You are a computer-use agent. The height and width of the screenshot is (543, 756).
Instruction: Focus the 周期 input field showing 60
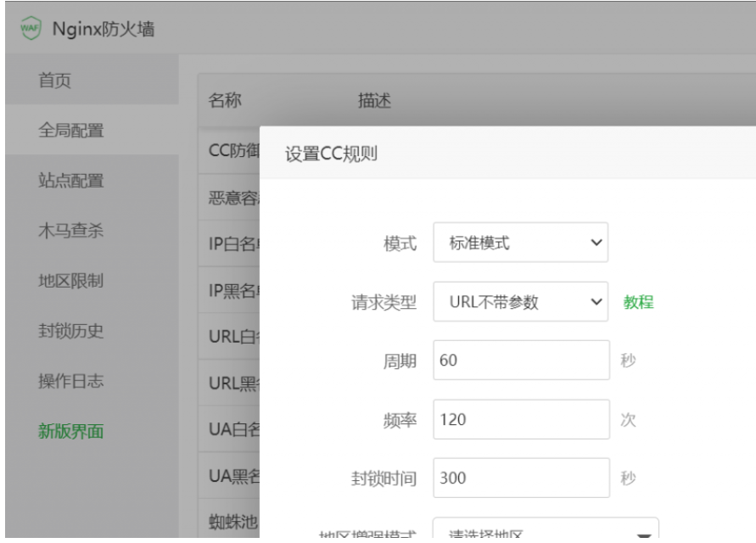click(520, 361)
